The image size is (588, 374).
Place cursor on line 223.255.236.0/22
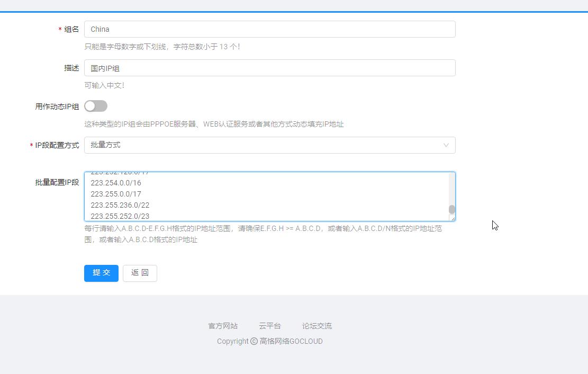point(120,205)
